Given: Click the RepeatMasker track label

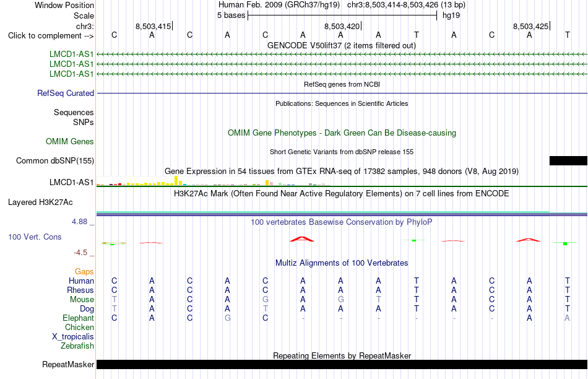Looking at the screenshot, I should [68, 364].
